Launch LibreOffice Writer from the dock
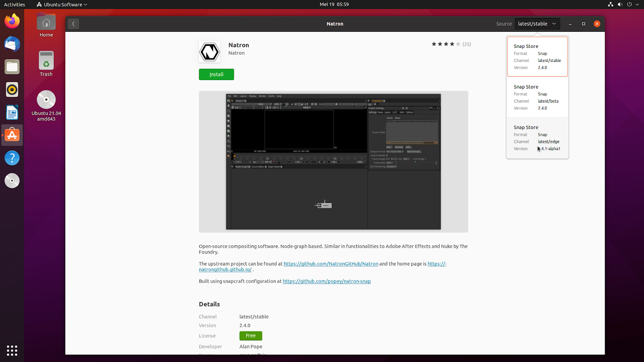 [12, 112]
